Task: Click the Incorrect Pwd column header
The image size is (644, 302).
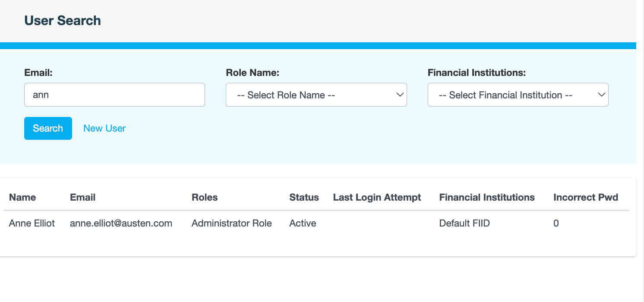Action: pyautogui.click(x=585, y=198)
